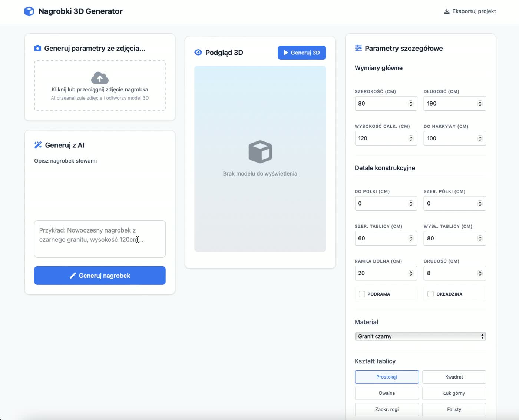
Task: Choose the Zaokr. rogi board shape
Action: click(387, 410)
